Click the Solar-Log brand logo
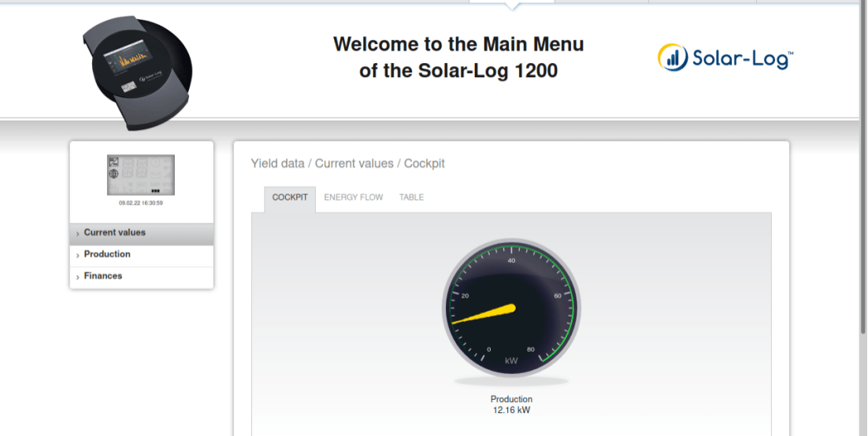 point(725,57)
